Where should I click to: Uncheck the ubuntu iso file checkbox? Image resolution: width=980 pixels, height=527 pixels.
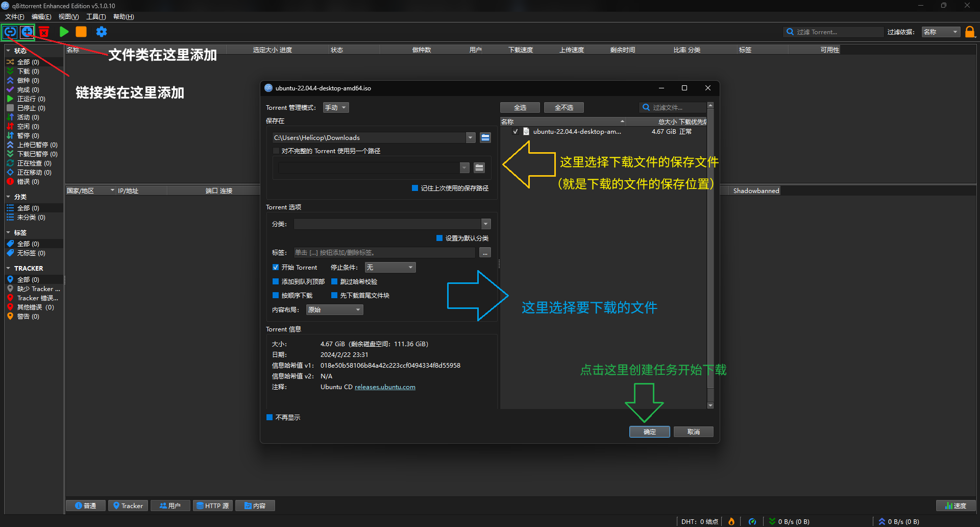[516, 131]
